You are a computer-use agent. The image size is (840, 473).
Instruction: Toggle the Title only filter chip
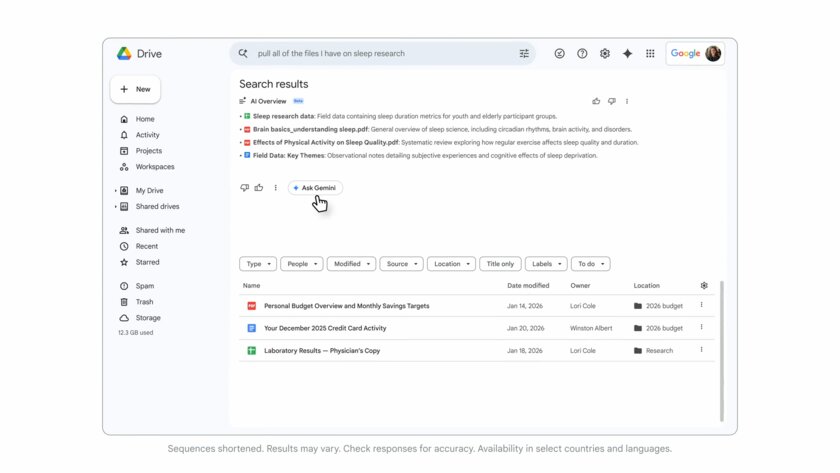click(500, 264)
